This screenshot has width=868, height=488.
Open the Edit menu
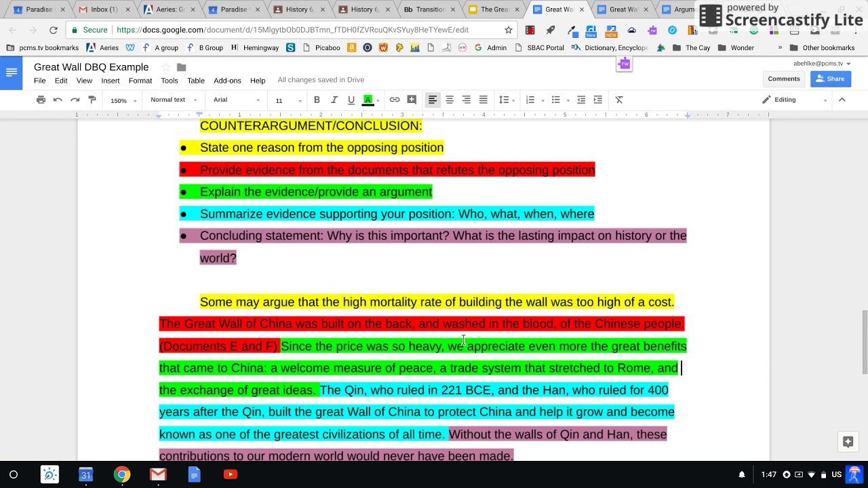tap(61, 80)
